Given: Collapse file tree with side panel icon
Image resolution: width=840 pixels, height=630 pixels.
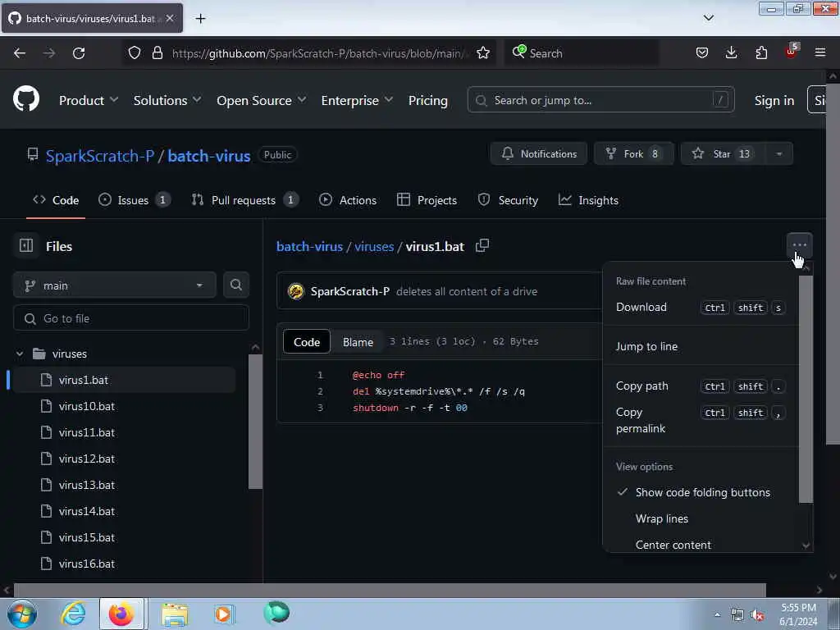Looking at the screenshot, I should point(25,246).
